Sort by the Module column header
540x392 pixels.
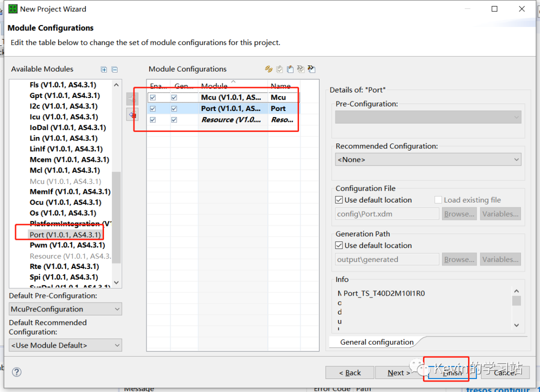(x=233, y=85)
